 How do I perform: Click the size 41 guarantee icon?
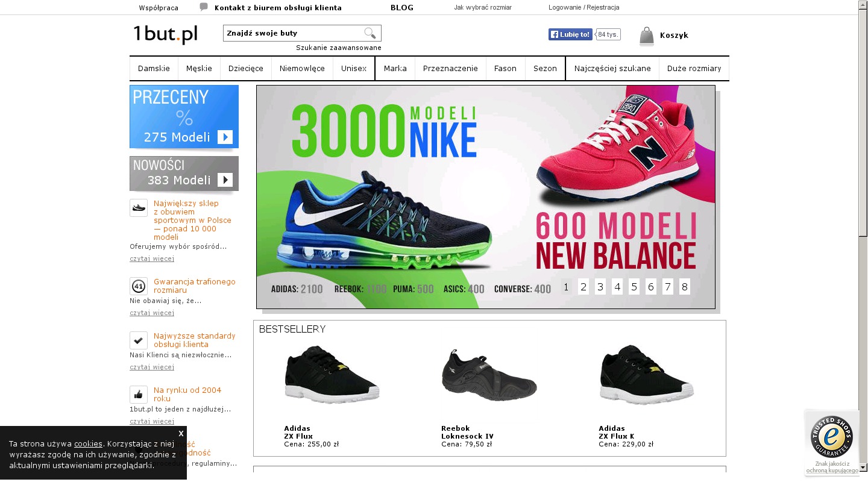coord(139,286)
